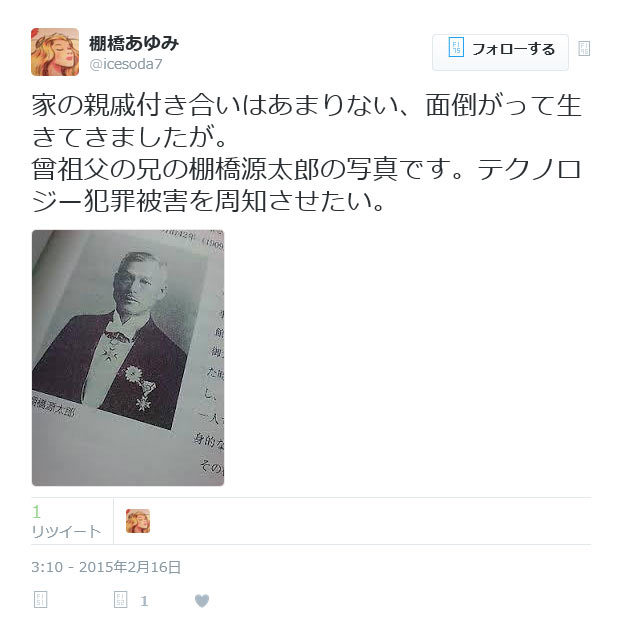
Task: Open the 3:10 - 2015年2月16日 timestamp link
Action: point(106,567)
